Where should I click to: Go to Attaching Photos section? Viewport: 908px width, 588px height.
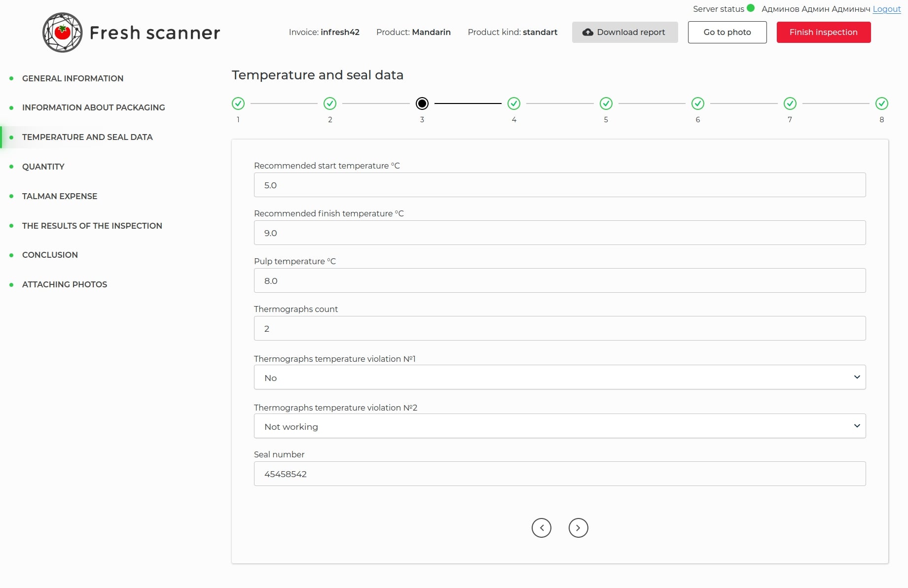(65, 284)
